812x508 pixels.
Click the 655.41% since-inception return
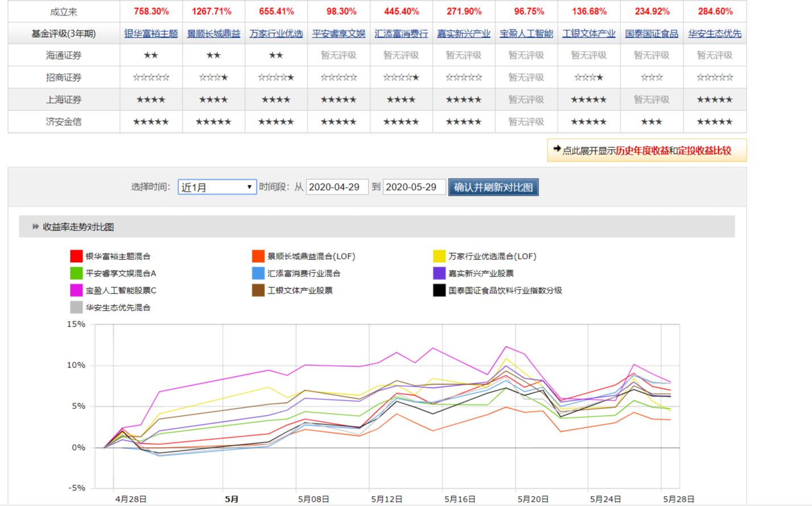point(276,11)
